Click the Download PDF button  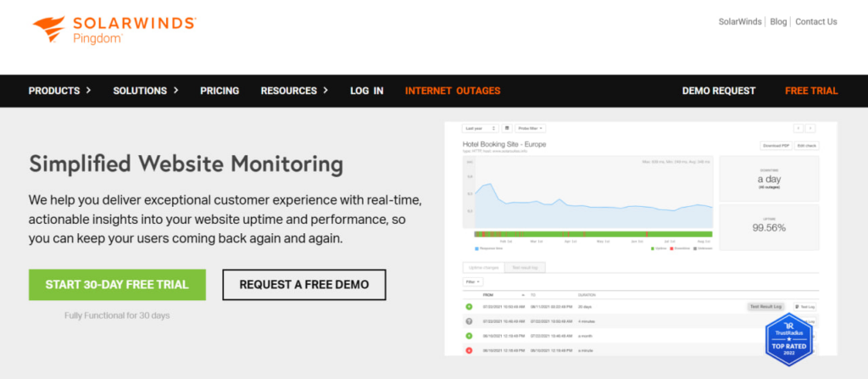776,146
